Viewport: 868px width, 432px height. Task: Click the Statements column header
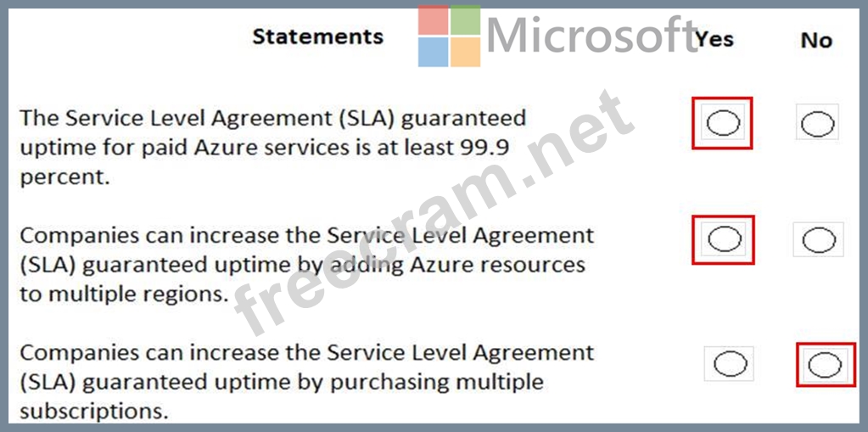(x=318, y=36)
